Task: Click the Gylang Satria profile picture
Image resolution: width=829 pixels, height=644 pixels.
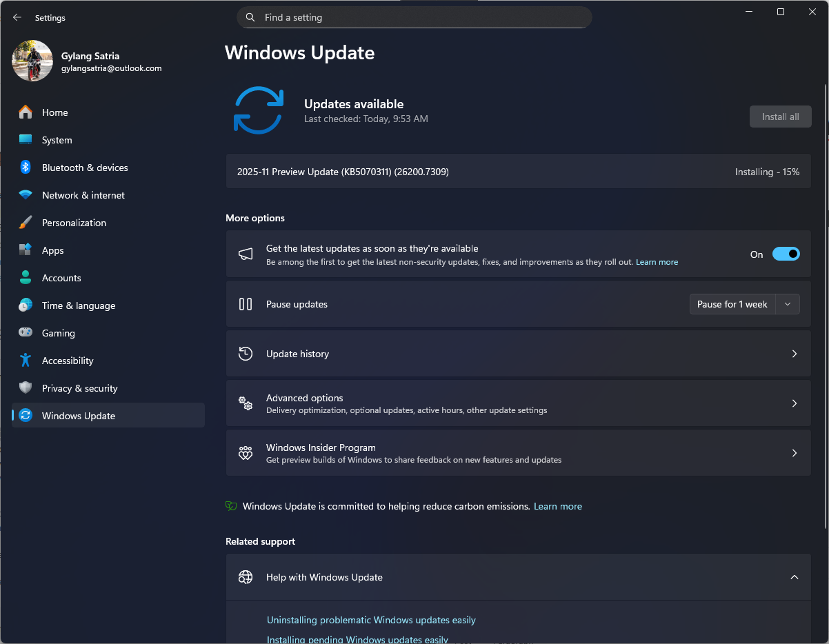Action: tap(32, 61)
